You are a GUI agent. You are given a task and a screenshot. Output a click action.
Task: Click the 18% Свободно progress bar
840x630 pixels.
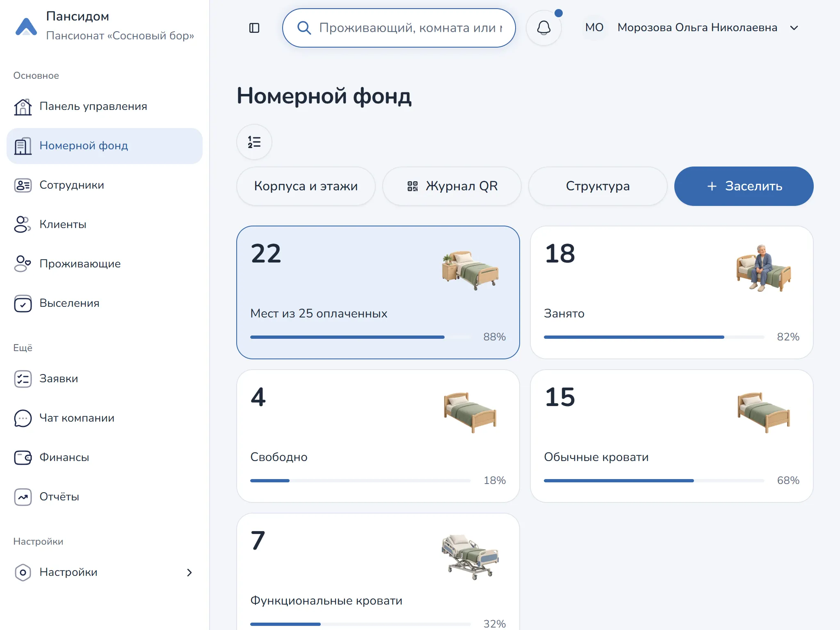[x=361, y=481]
